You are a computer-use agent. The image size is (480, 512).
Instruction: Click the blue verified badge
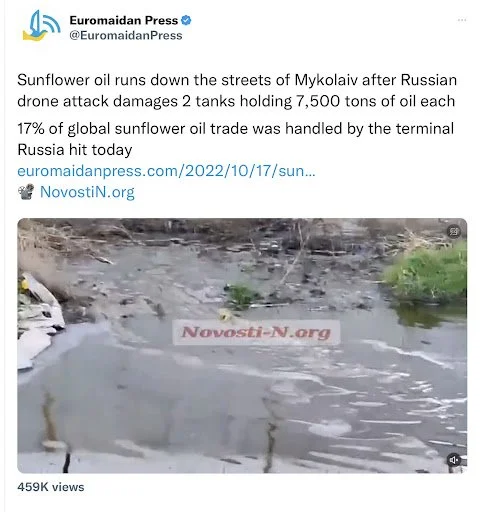tap(186, 20)
